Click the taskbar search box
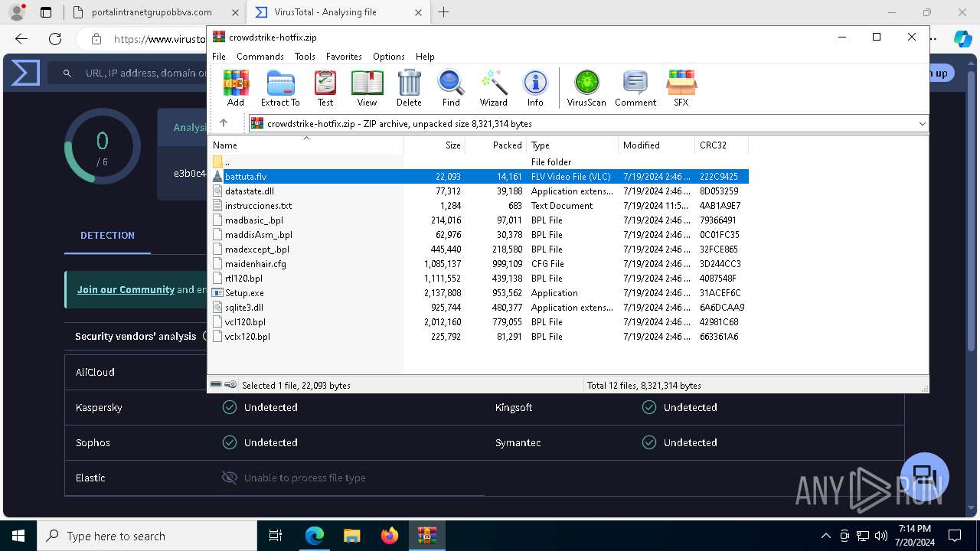 pyautogui.click(x=147, y=536)
